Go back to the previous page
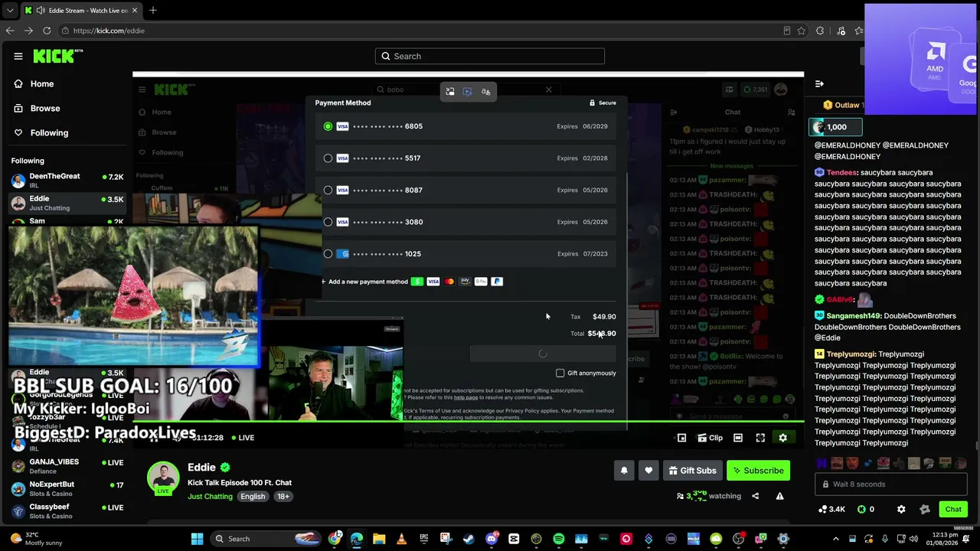Image resolution: width=980 pixels, height=551 pixels. pyautogui.click(x=10, y=31)
